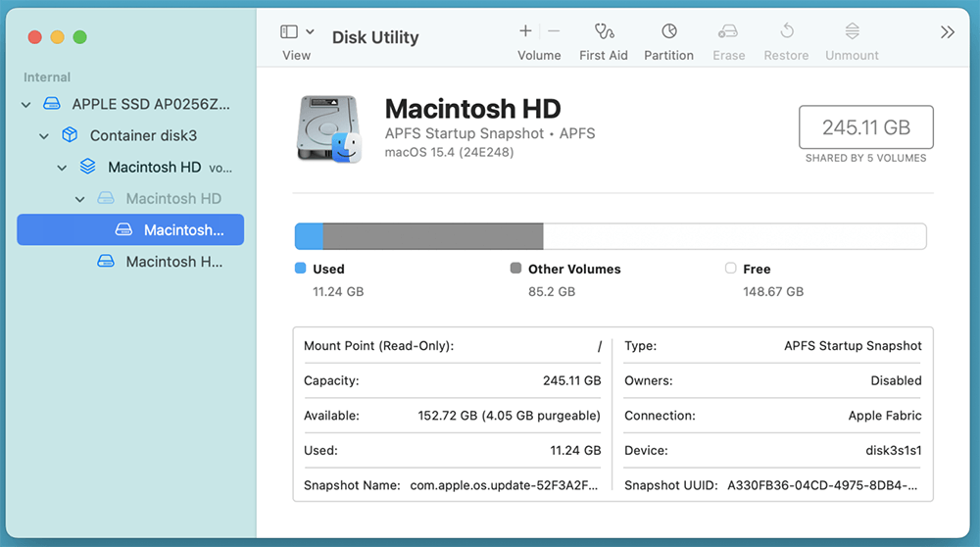Select Macintosh HD volume group row
The width and height of the screenshot is (980, 547).
click(130, 167)
